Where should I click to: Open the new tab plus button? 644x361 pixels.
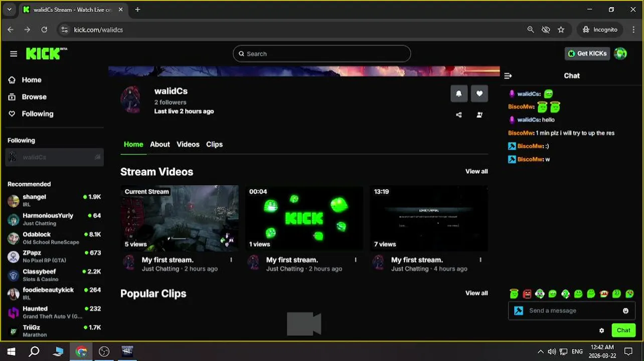(x=137, y=10)
